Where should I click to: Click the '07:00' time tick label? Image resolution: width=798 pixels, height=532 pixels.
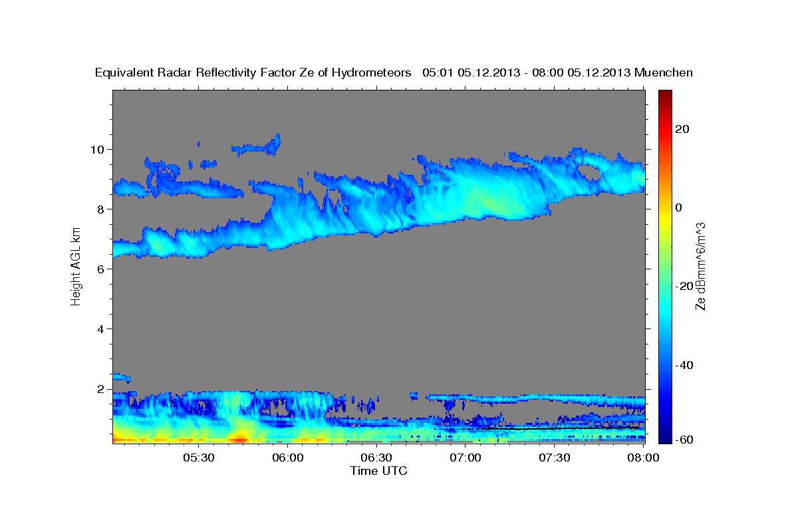click(465, 458)
